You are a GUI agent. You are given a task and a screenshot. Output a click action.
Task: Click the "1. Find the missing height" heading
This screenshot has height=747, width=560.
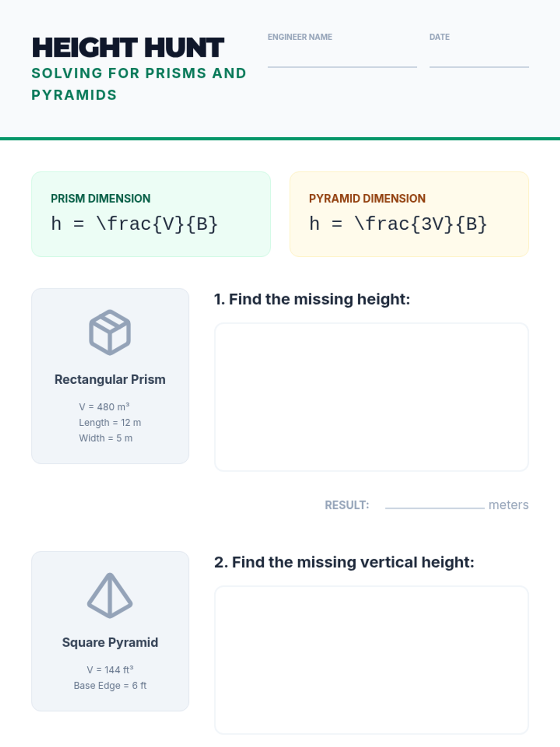tap(312, 299)
